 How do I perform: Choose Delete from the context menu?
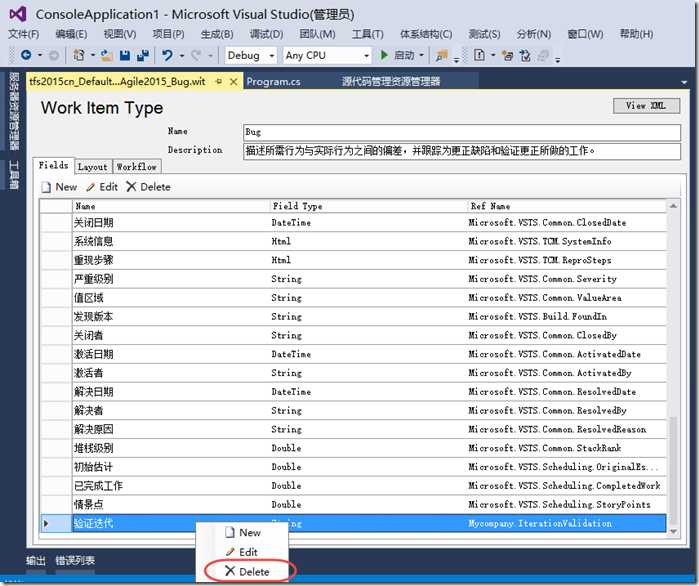(248, 571)
